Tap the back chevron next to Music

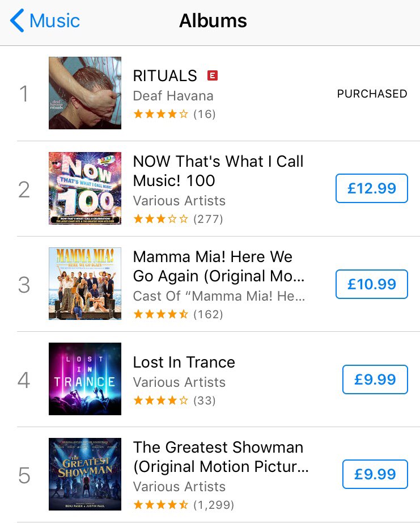[x=17, y=20]
